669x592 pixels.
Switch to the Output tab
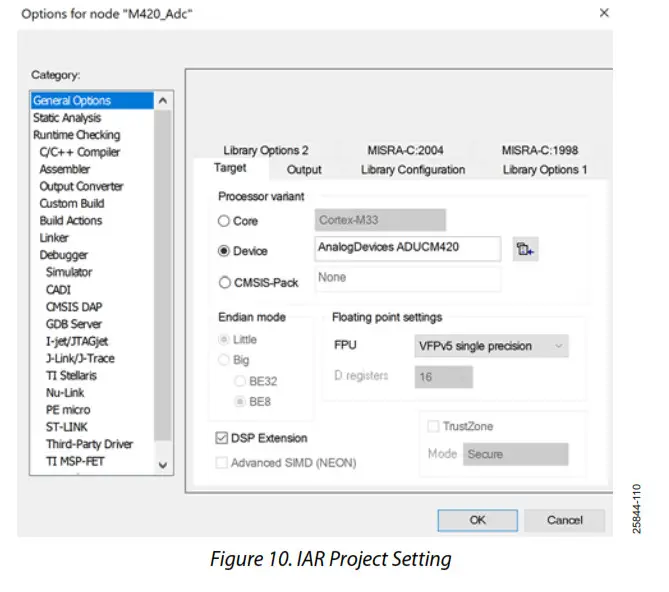(x=304, y=170)
